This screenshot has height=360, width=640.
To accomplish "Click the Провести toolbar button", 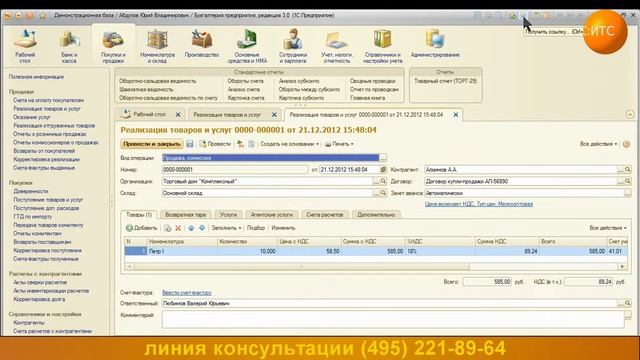I will coord(215,144).
